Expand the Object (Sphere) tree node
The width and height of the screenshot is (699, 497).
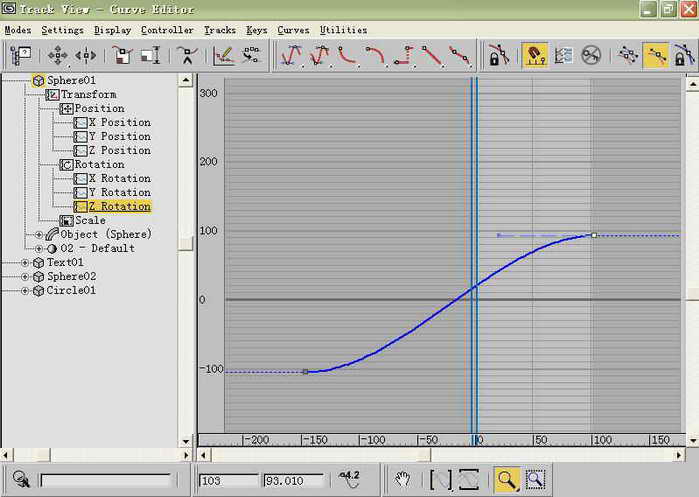click(x=40, y=234)
